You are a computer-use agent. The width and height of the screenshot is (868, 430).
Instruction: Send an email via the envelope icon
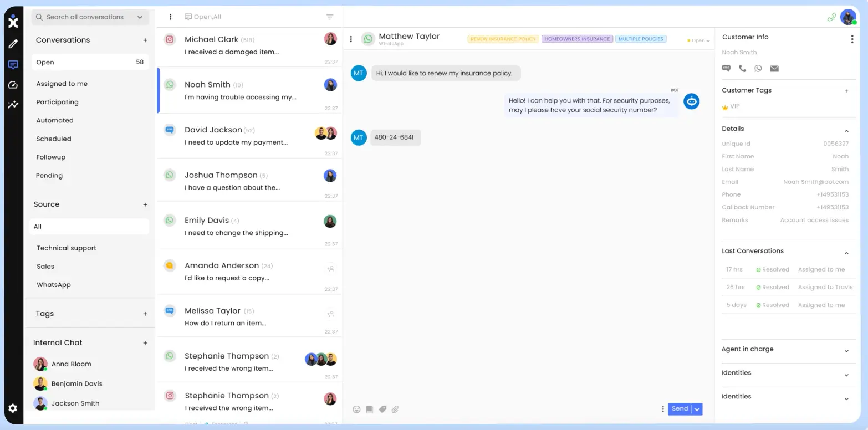tap(774, 68)
